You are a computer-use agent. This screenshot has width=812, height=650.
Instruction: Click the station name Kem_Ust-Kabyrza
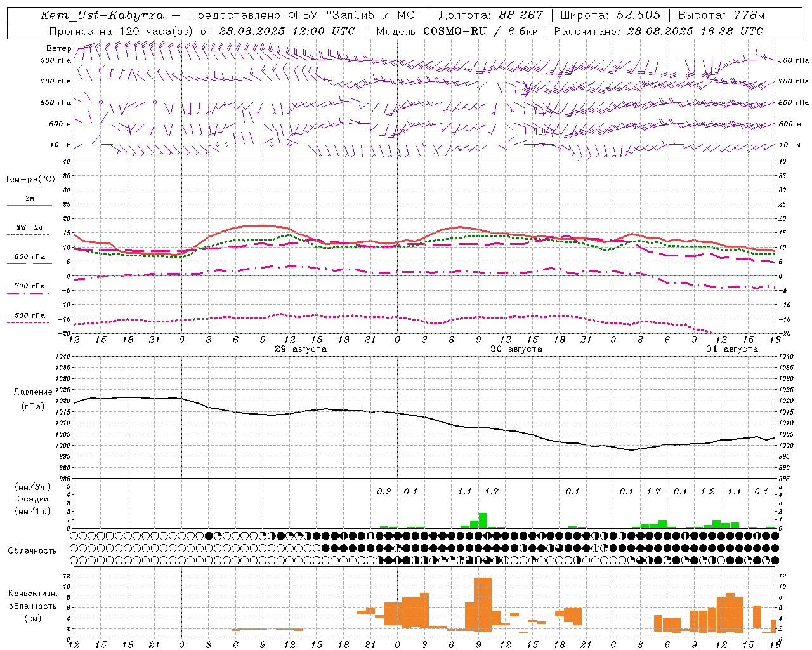[x=101, y=15]
